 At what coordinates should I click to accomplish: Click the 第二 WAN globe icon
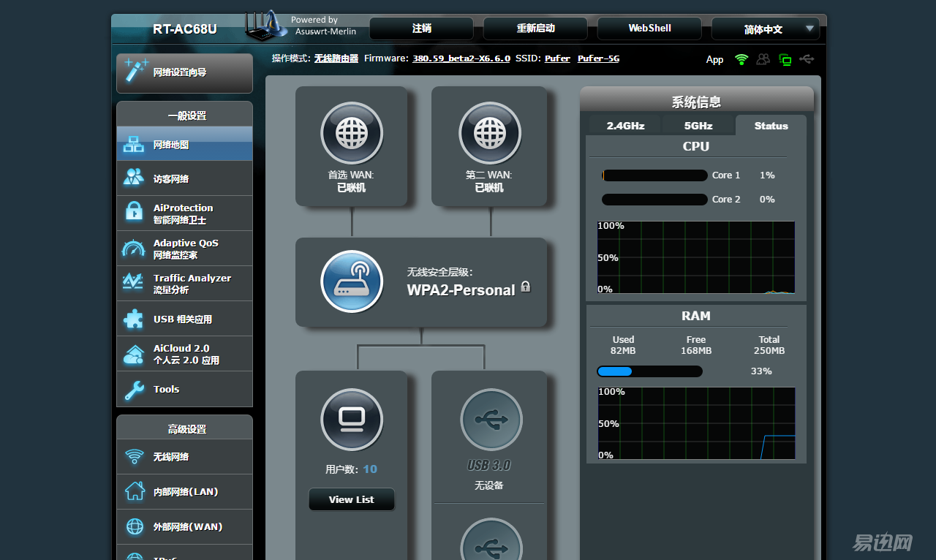(490, 133)
